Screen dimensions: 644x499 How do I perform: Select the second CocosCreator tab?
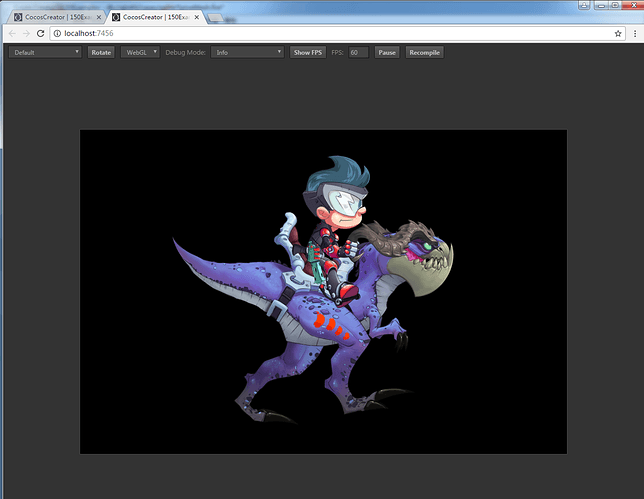[155, 17]
